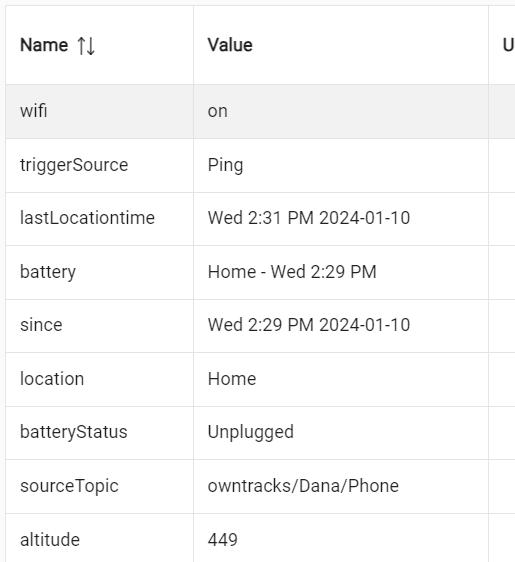Click the location value 'Home'
515x562 pixels.
[232, 379]
